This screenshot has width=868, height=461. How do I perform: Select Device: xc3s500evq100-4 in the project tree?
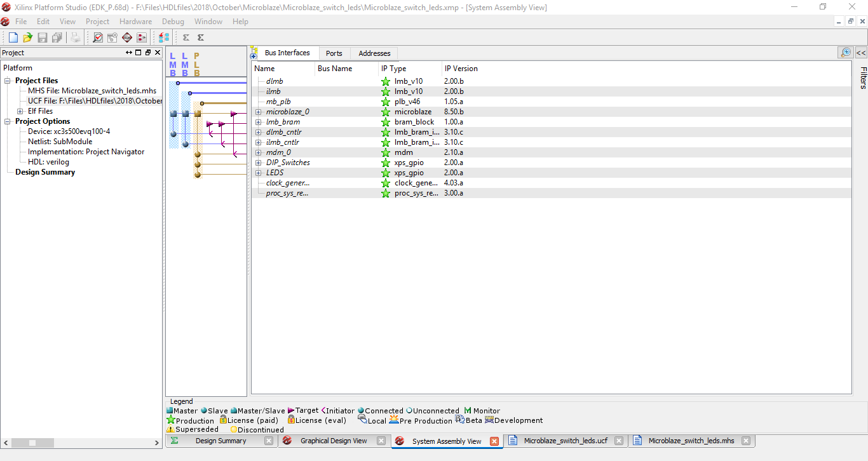tap(69, 131)
